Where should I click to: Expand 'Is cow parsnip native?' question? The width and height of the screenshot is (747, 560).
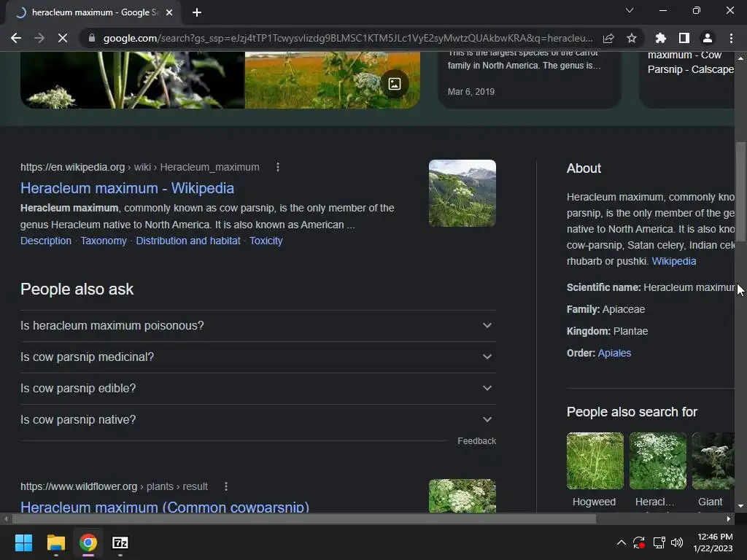(x=258, y=420)
